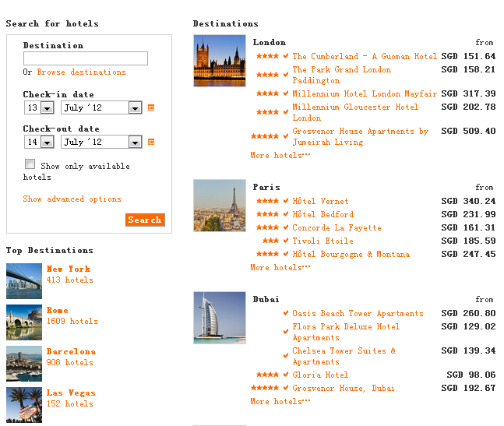The image size is (504, 426).
Task: Click the SGD 509.40 price
Action: click(x=468, y=131)
